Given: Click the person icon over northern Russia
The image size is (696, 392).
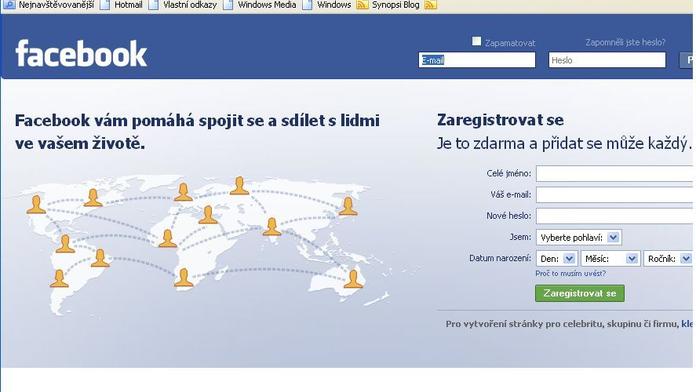Looking at the screenshot, I should [x=239, y=186].
